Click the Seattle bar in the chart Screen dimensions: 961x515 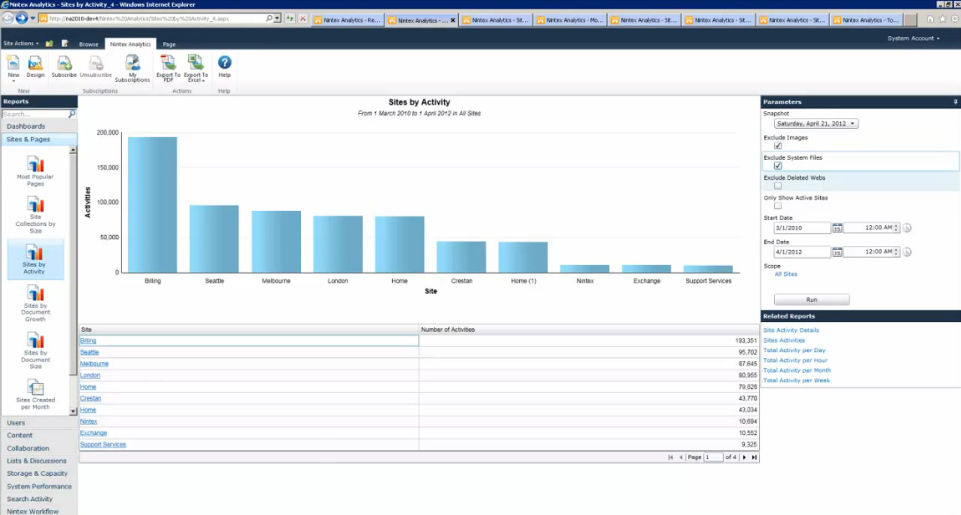tap(214, 239)
